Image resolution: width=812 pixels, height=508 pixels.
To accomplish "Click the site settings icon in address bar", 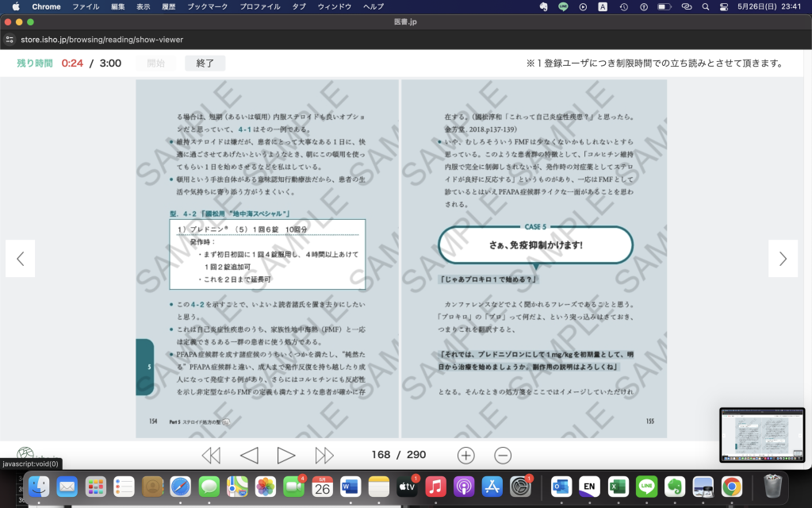I will coord(10,39).
